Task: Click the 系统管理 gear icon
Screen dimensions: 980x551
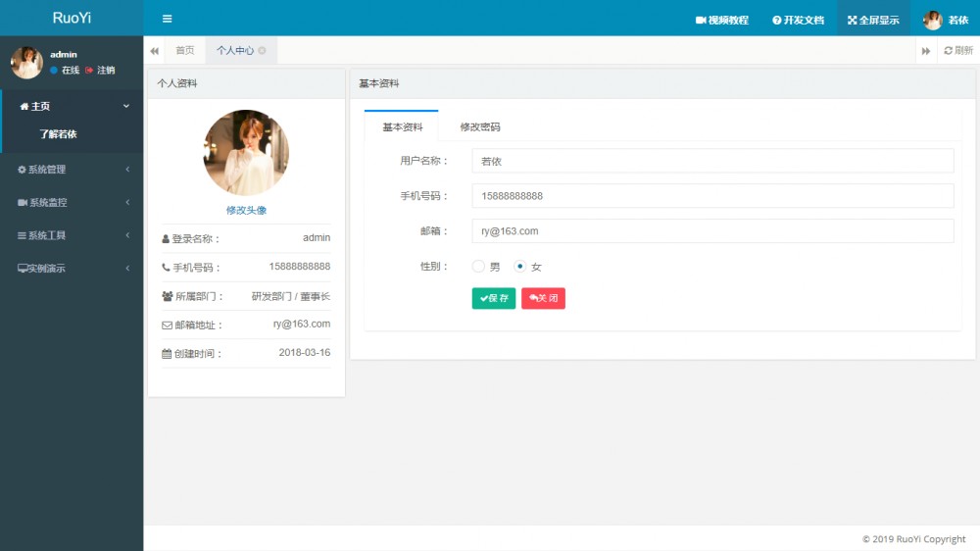Action: coord(22,170)
